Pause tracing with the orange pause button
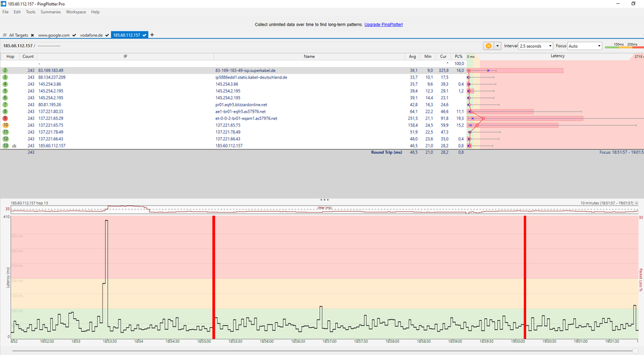644x355 pixels. tap(489, 46)
